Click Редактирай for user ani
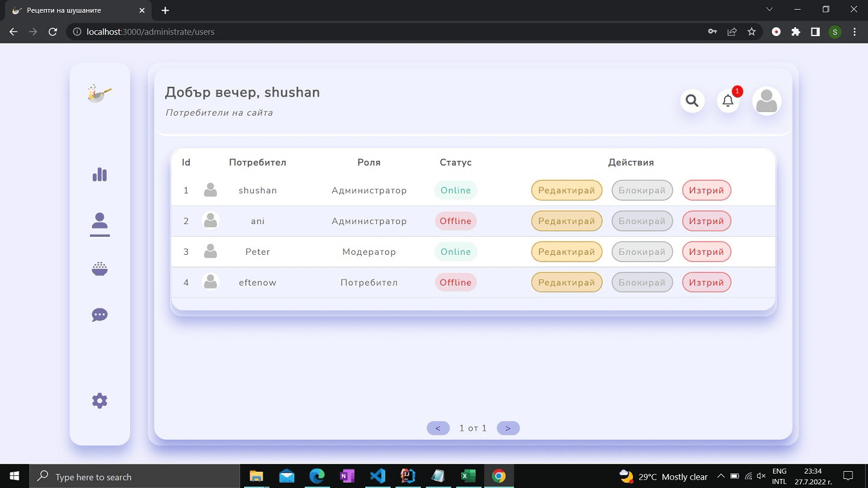This screenshot has width=868, height=488. tap(567, 221)
